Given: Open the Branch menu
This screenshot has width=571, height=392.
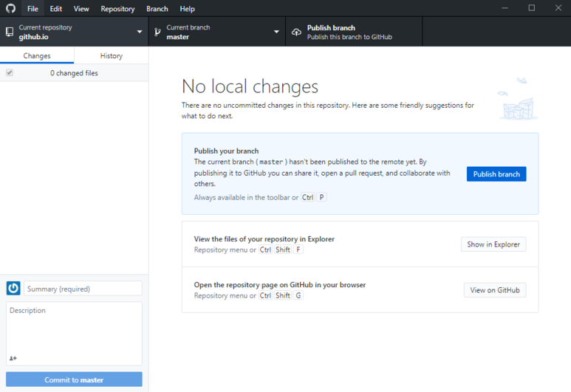Looking at the screenshot, I should coord(157,8).
